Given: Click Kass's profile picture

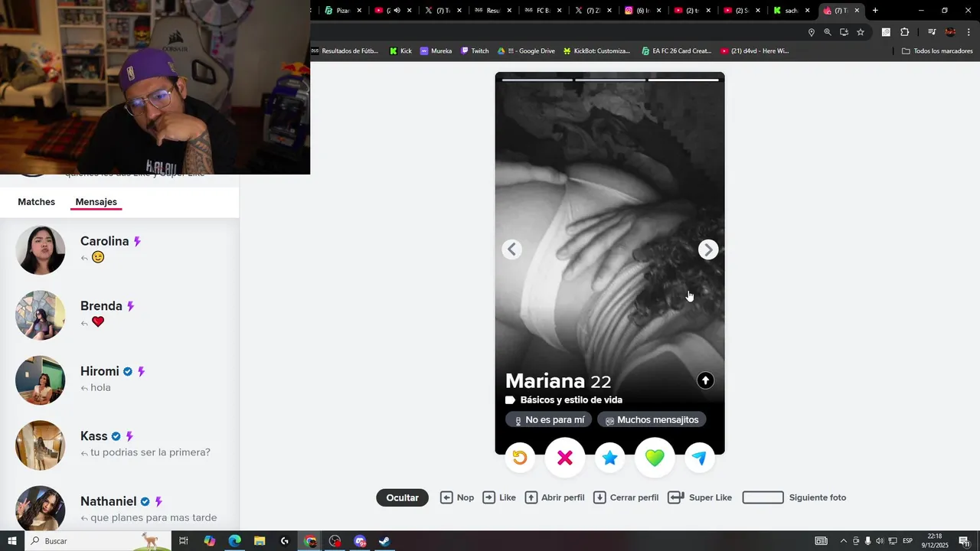Looking at the screenshot, I should tap(41, 445).
